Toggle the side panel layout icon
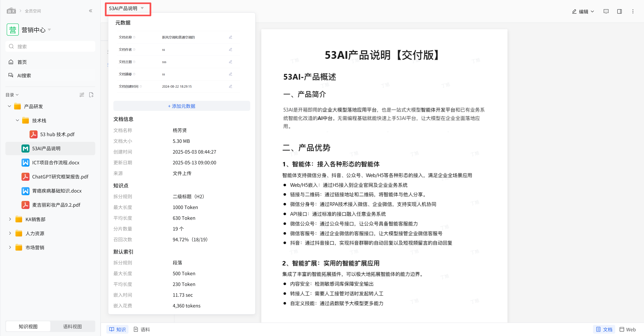 [x=620, y=11]
